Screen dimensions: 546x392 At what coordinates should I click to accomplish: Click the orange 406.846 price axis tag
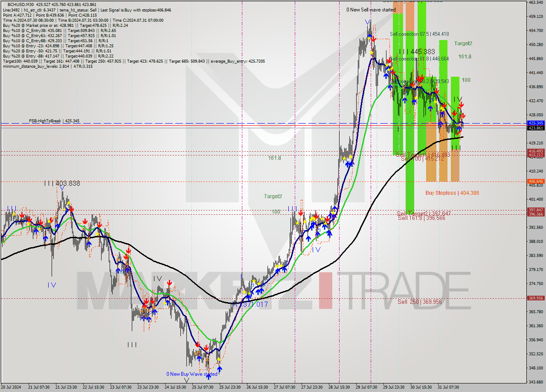tap(535, 182)
